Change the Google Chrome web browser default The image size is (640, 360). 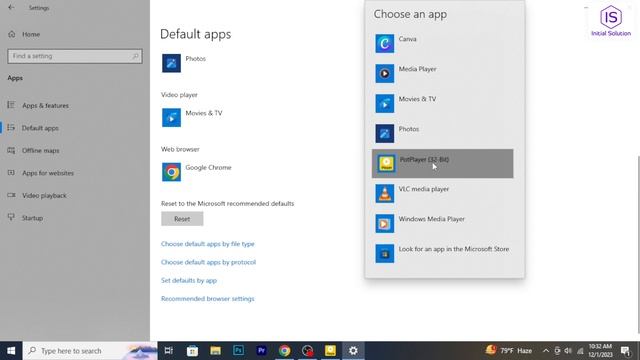tap(197, 172)
